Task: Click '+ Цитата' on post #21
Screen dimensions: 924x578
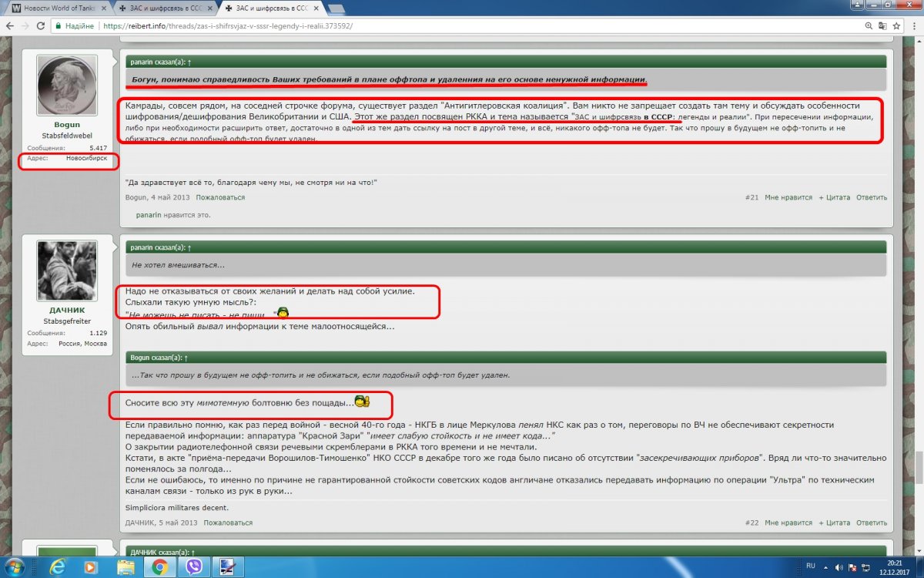Action: point(834,197)
